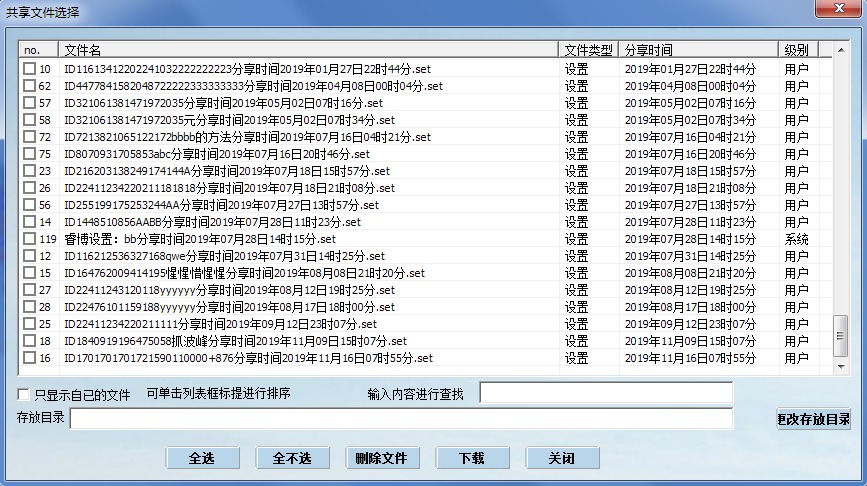Click the 全不选 button
This screenshot has width=867, height=486.
coord(292,458)
